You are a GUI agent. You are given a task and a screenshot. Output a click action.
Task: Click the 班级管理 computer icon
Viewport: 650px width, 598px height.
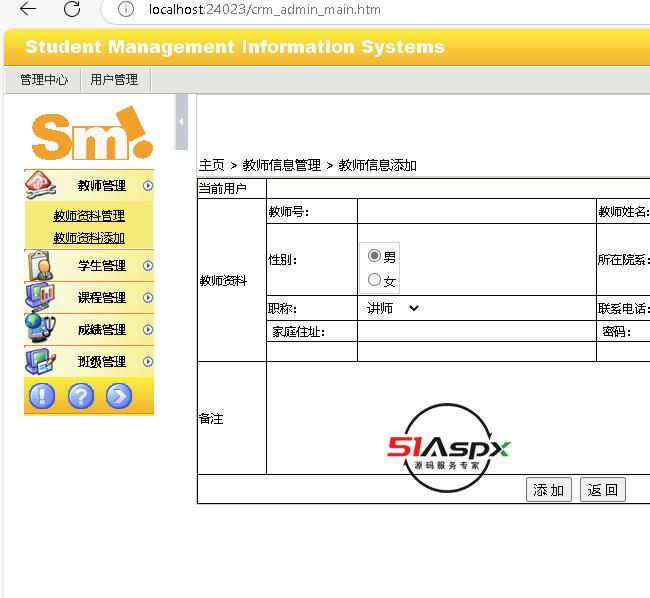(x=40, y=361)
